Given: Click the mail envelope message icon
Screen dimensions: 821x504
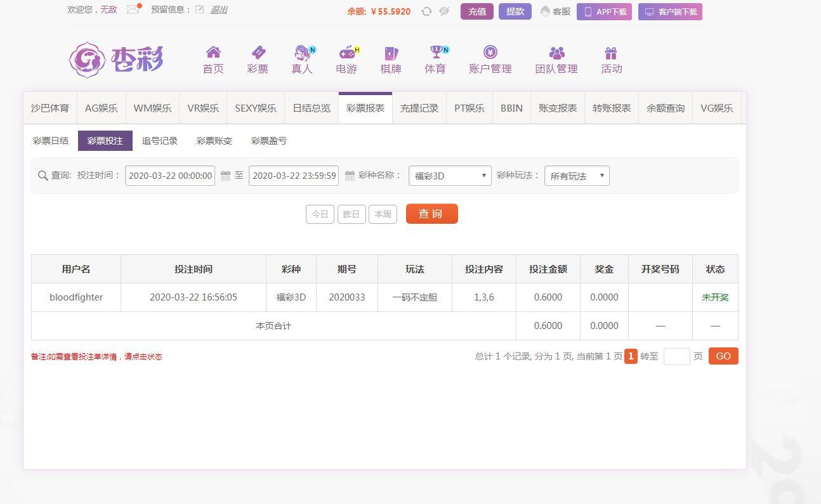Looking at the screenshot, I should point(133,10).
